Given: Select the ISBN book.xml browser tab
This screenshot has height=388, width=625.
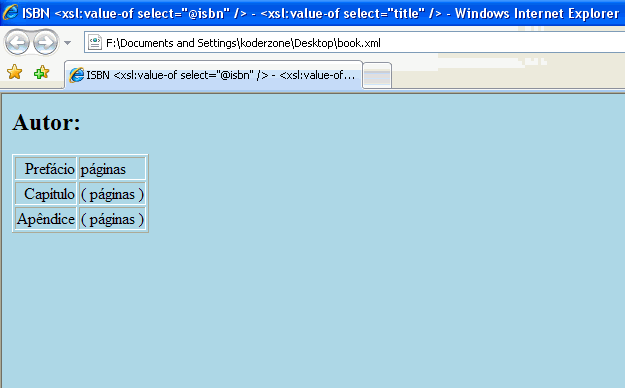Looking at the screenshot, I should 213,75.
